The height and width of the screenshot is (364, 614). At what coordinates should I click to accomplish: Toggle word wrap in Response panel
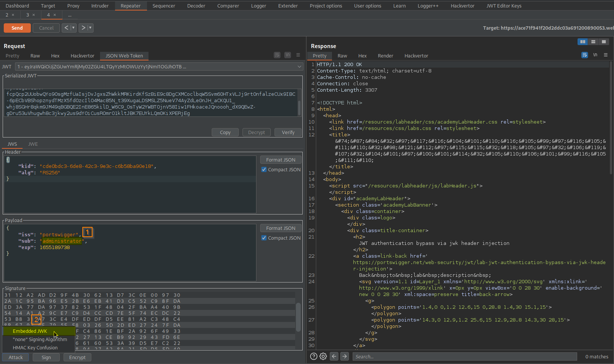tap(585, 55)
